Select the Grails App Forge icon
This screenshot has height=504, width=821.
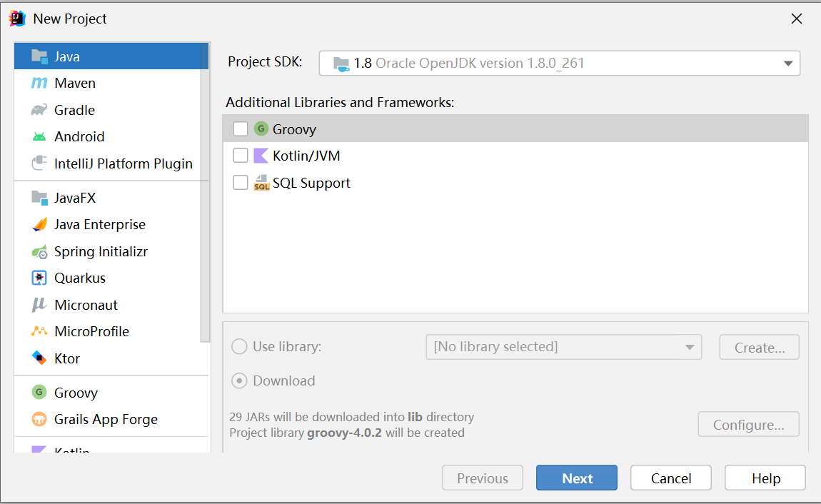point(39,420)
